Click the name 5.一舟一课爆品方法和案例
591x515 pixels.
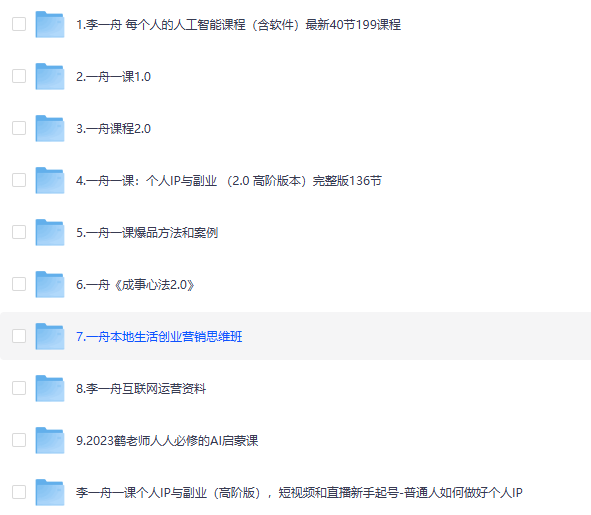coord(147,233)
